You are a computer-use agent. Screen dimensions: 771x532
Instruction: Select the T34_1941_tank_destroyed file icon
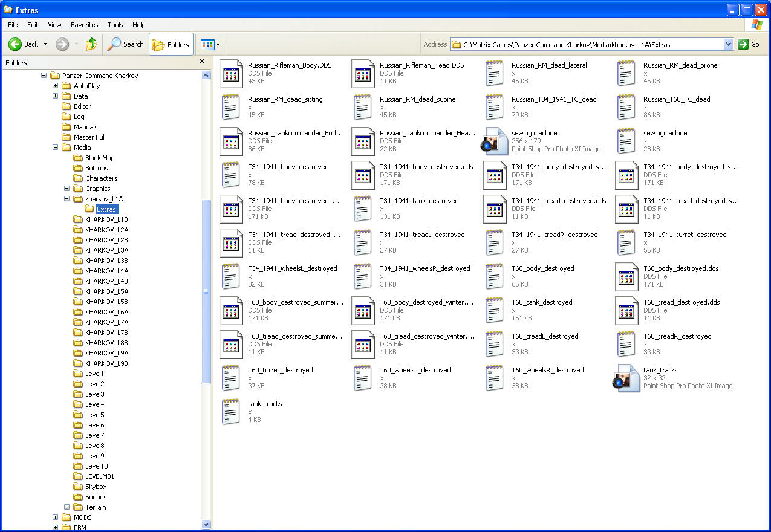tap(363, 209)
